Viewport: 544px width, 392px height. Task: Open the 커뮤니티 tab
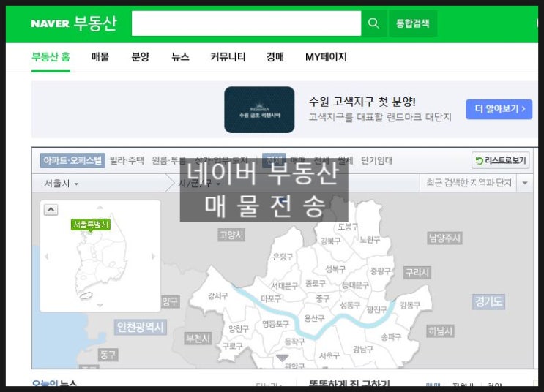228,57
